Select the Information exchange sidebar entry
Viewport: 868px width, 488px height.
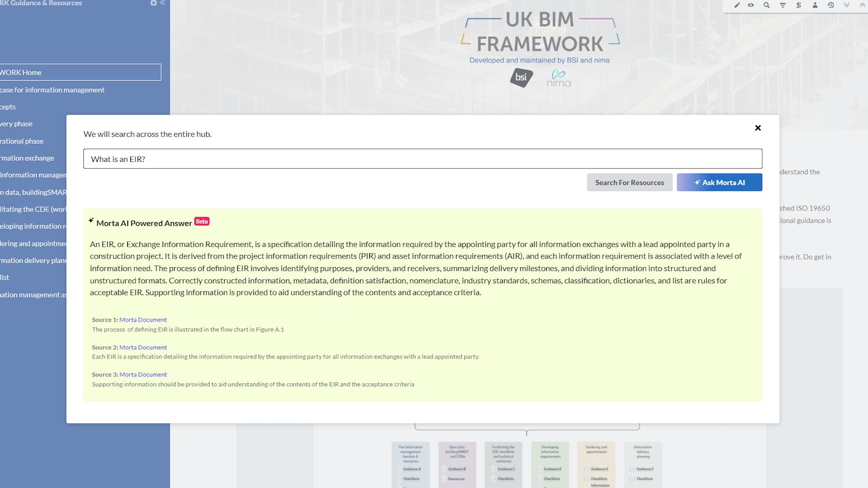(27, 157)
